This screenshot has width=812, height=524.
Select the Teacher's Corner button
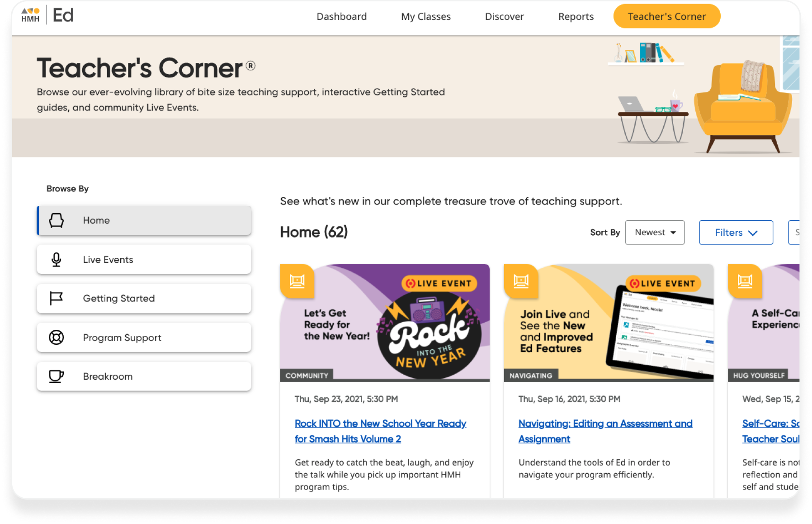[667, 16]
